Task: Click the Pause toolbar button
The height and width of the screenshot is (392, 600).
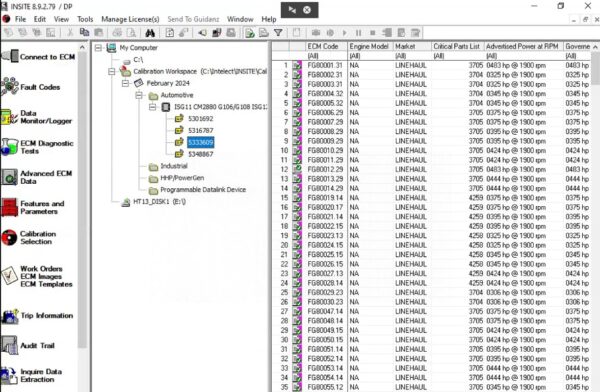Action: point(359,33)
